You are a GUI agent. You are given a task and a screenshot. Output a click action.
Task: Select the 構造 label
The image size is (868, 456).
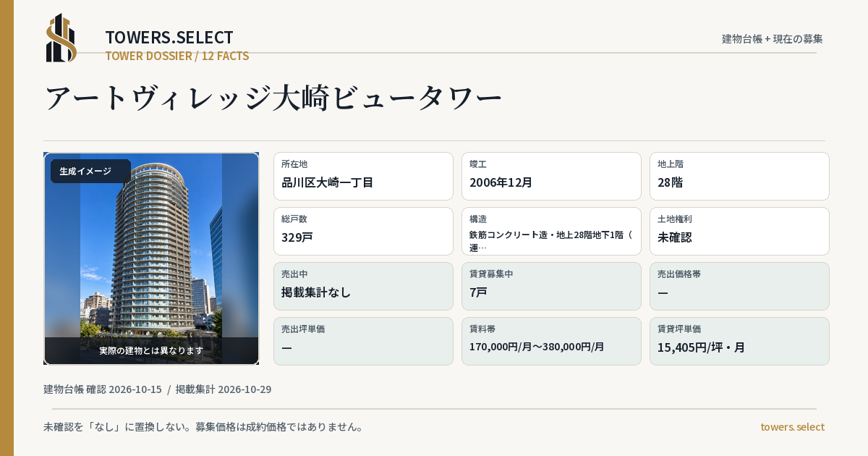pyautogui.click(x=478, y=219)
